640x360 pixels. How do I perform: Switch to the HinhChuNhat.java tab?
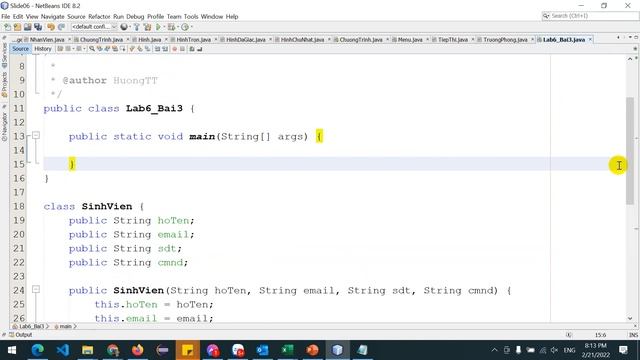302,40
